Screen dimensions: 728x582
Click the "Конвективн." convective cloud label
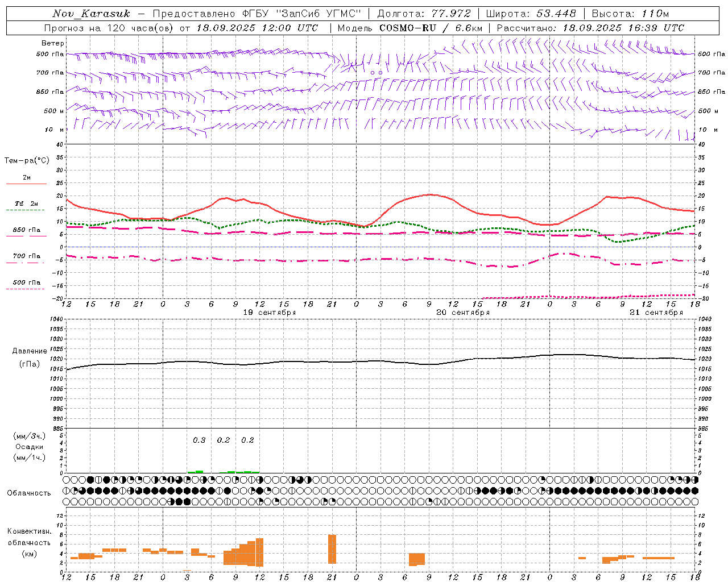[30, 531]
